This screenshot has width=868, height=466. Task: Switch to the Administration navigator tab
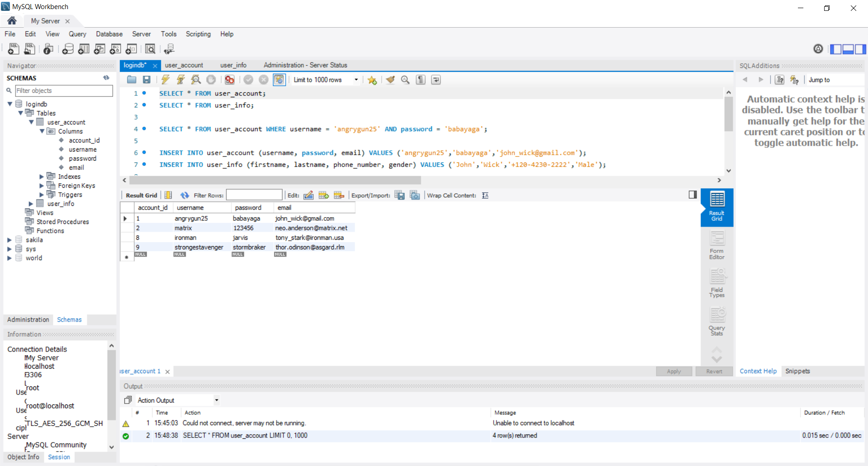28,319
